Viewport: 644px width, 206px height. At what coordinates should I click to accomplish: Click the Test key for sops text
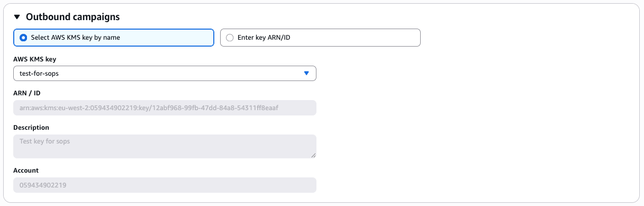(44, 142)
